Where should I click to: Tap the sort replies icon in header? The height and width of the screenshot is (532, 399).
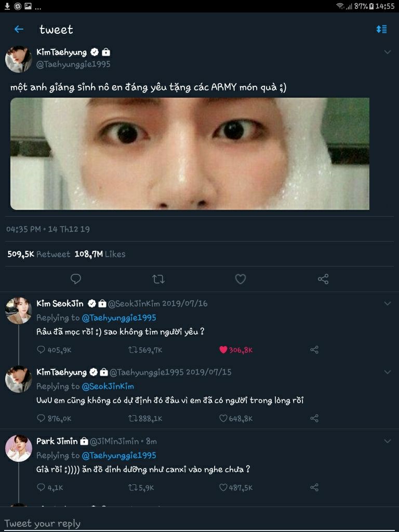click(381, 30)
